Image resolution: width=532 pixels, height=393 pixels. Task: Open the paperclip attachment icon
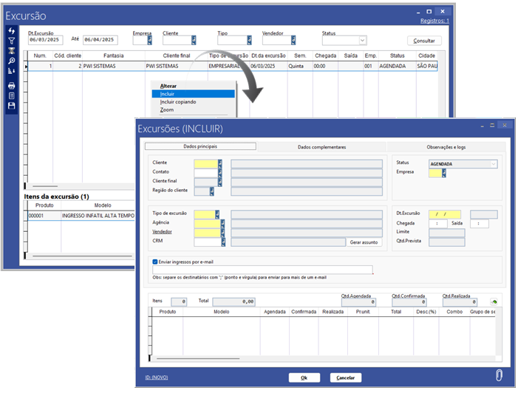tap(499, 375)
